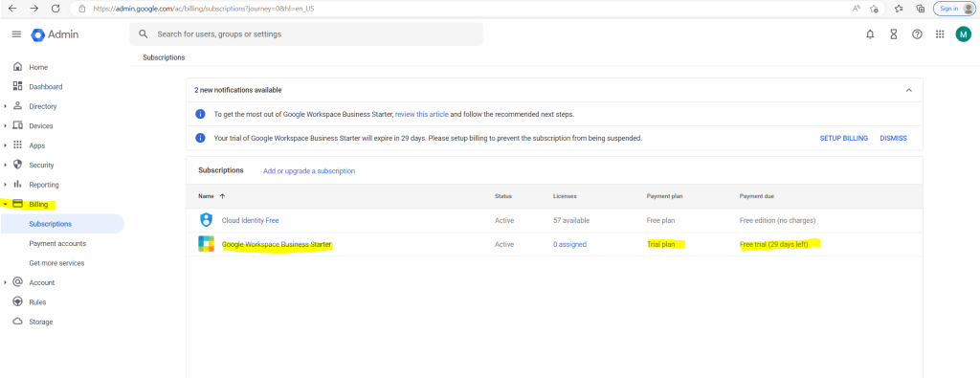Click Free edition (no charges) cell
Screen dimensions: 980x378
[777, 220]
